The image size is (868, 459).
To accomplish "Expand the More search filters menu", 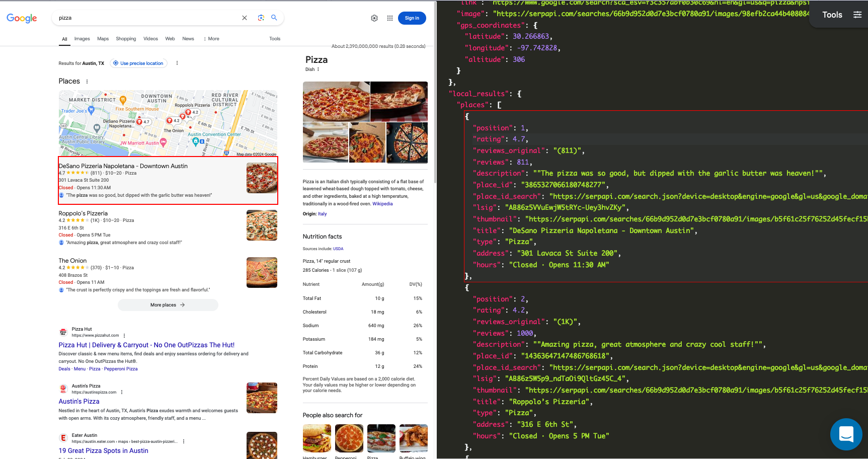I will 211,39.
